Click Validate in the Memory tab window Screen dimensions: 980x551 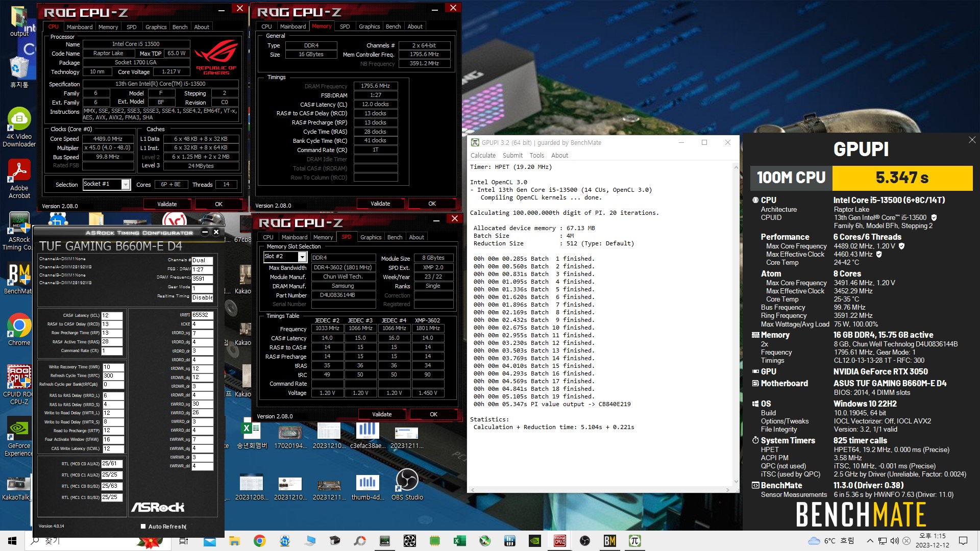[380, 204]
